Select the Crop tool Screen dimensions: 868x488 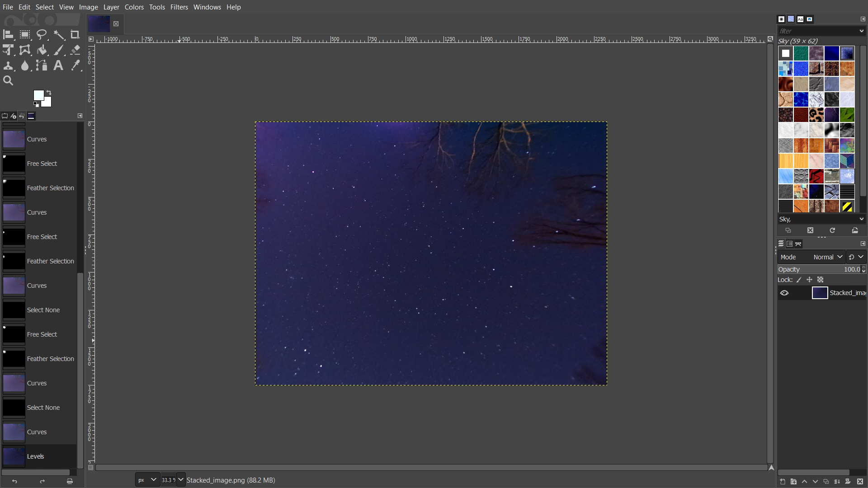[x=75, y=35]
